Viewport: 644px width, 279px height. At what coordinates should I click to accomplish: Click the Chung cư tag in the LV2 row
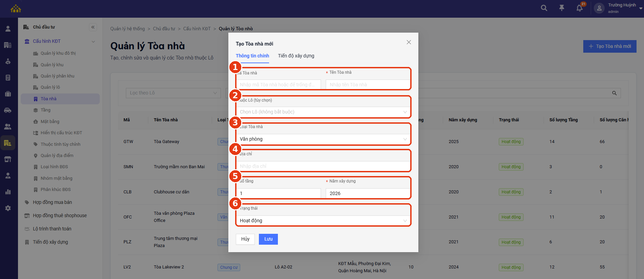(229, 267)
